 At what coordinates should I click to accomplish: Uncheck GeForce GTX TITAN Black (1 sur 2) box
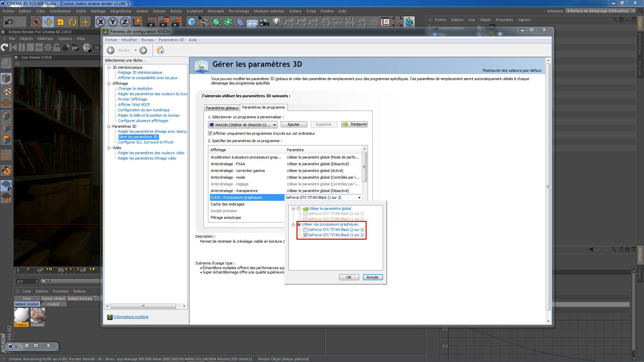[x=305, y=235]
